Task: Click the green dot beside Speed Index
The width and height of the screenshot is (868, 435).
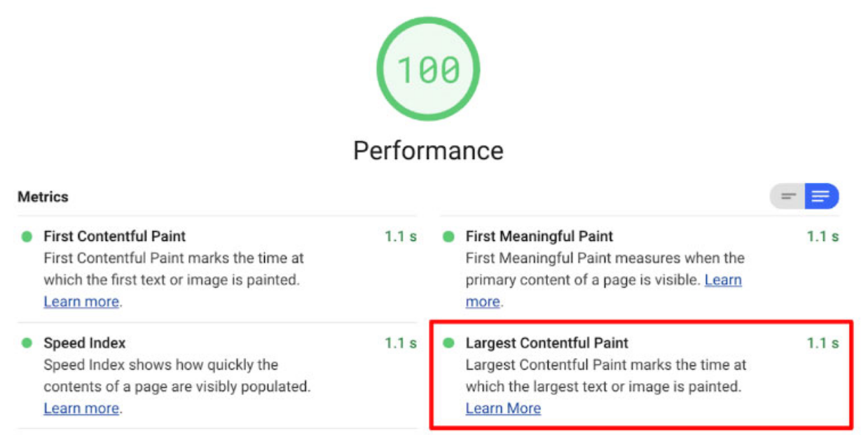Action: pos(27,343)
